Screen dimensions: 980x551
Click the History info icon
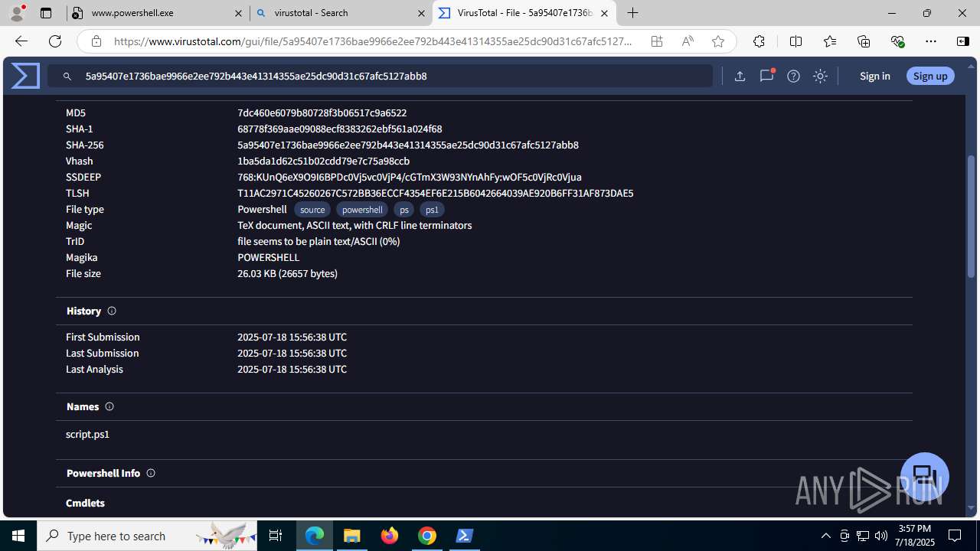(112, 311)
